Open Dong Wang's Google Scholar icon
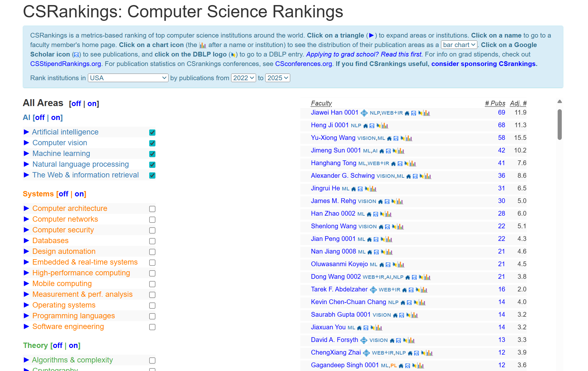Screen dimensions: 588x371 point(414,277)
